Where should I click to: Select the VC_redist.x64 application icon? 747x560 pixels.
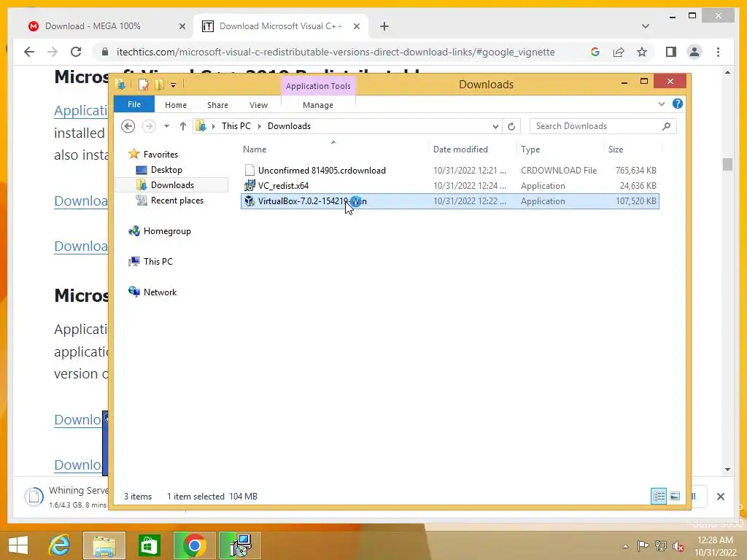click(x=249, y=186)
